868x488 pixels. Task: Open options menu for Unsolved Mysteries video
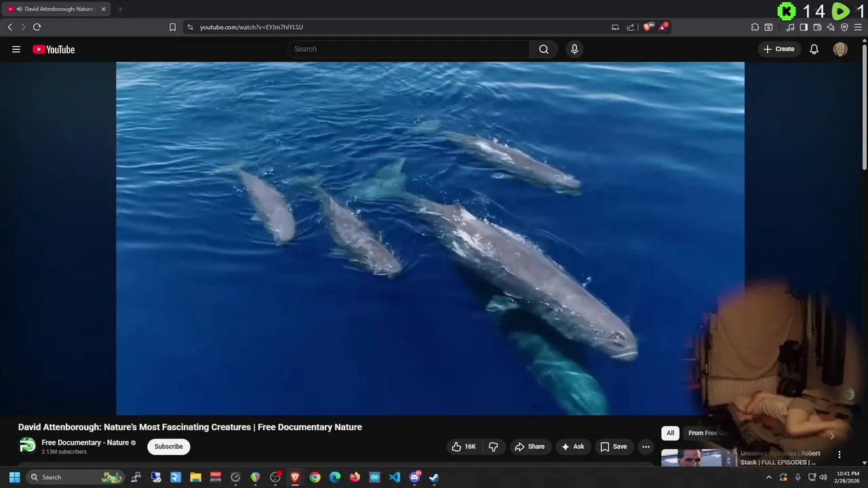pos(840,455)
